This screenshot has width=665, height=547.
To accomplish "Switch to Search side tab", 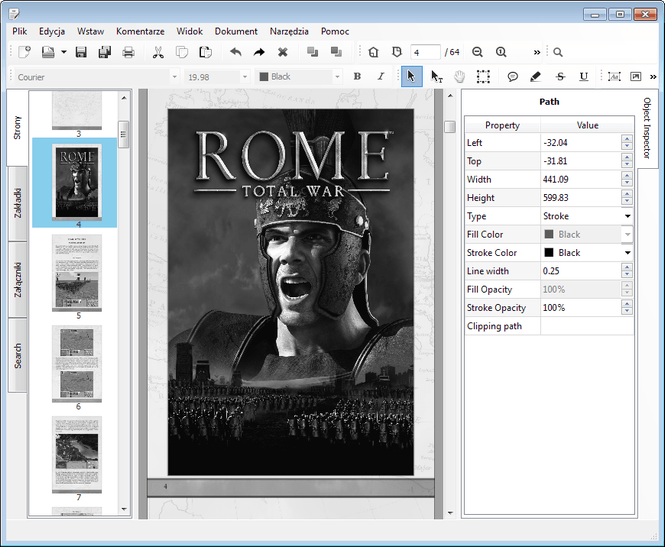I will [18, 355].
